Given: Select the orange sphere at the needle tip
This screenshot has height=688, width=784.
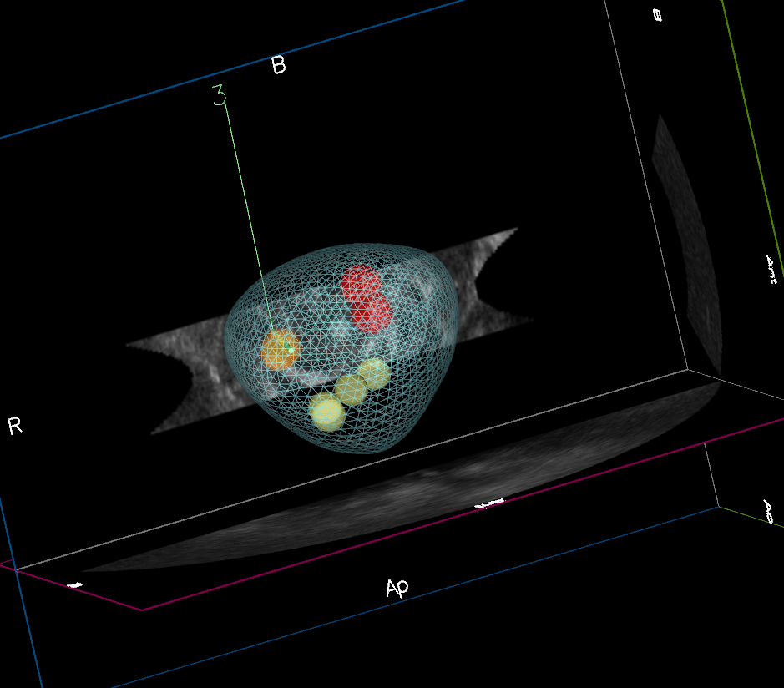Looking at the screenshot, I should click(x=280, y=349).
